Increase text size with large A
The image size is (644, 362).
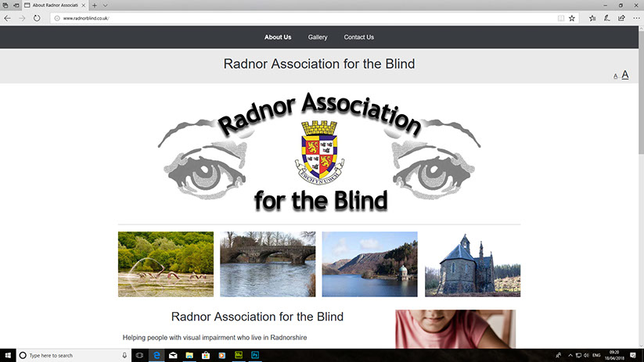(624, 75)
